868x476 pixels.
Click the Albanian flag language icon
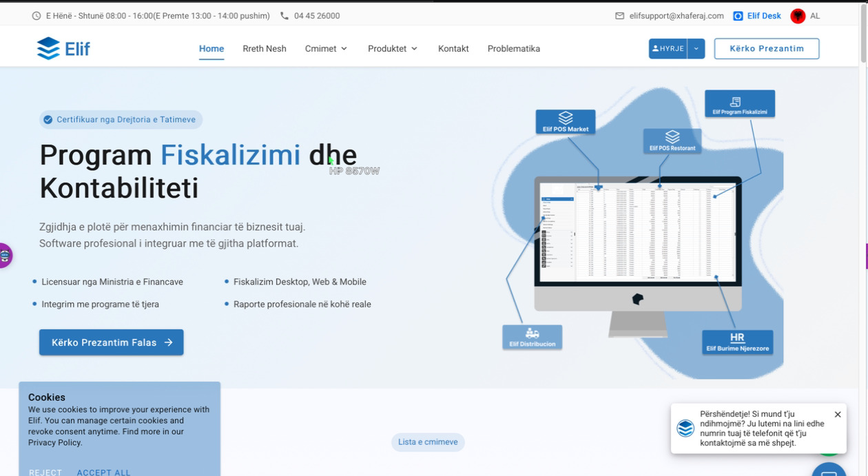(798, 16)
